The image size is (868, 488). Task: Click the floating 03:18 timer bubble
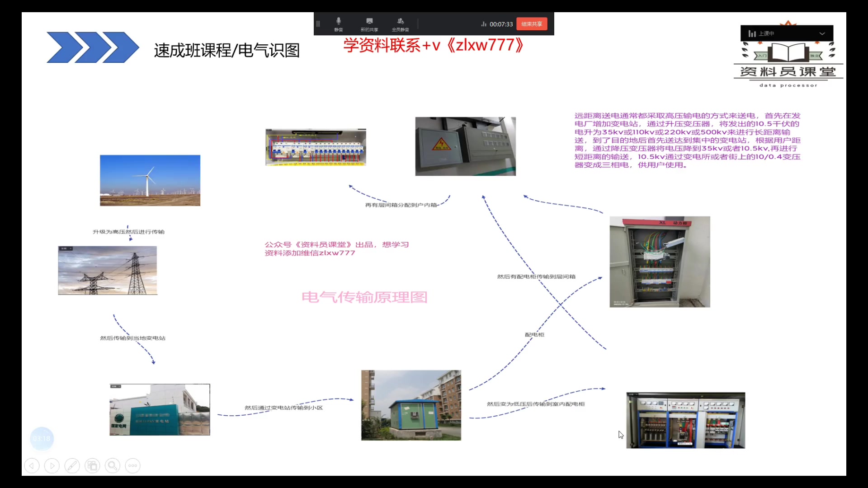42,439
